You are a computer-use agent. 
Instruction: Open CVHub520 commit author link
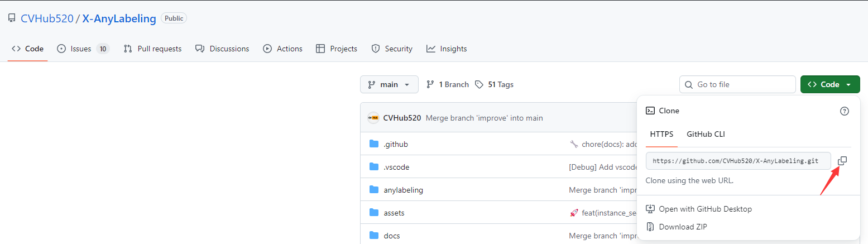pos(402,118)
